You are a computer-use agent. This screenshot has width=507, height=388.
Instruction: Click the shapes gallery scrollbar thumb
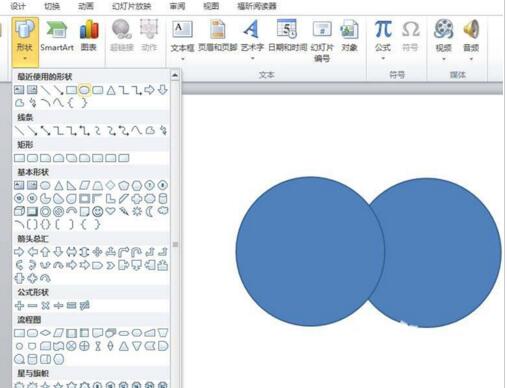pos(175,244)
